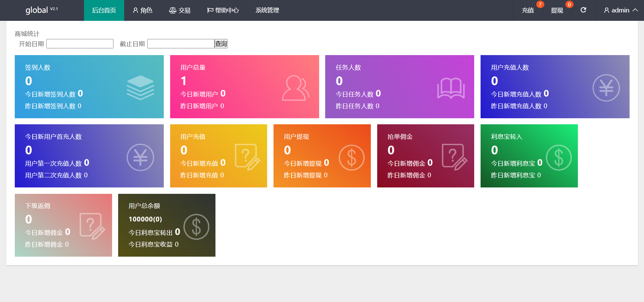
Task: Click the dollar icon in 利息宝转入 card
Action: tap(558, 158)
